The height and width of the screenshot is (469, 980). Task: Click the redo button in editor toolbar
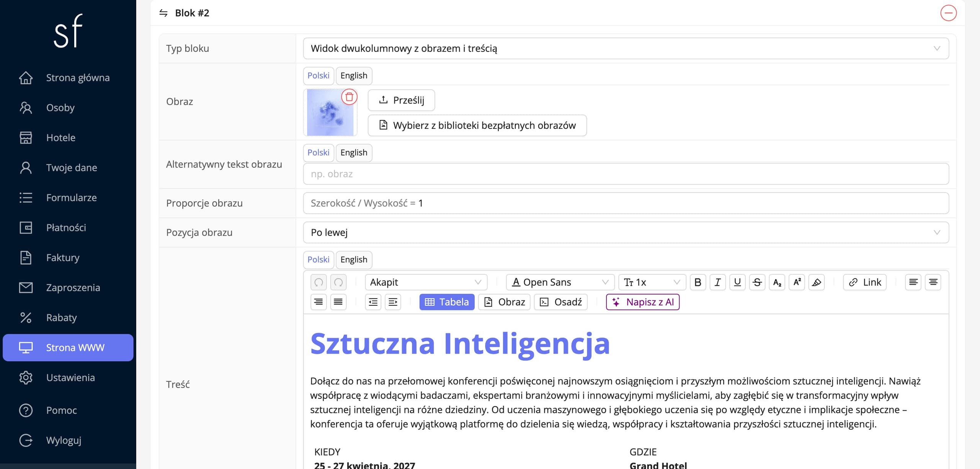click(338, 282)
